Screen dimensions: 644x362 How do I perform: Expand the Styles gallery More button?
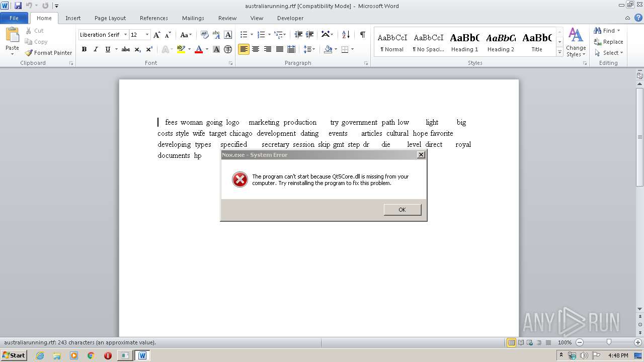[x=559, y=52]
